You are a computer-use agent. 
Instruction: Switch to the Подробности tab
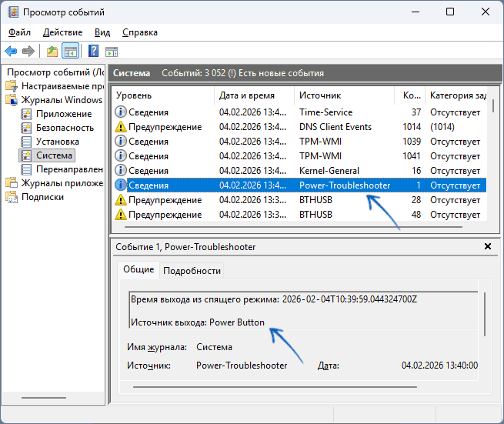point(192,270)
